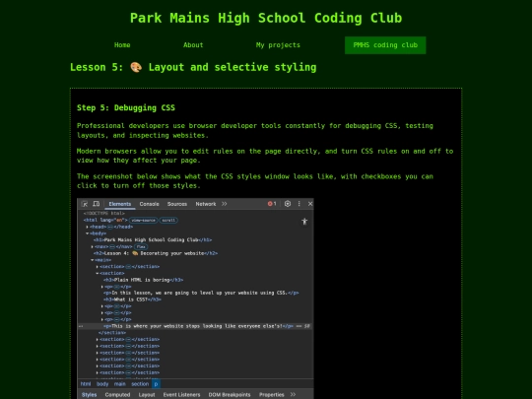Click the scroll badge on html tag
The image size is (532, 399).
pyautogui.click(x=168, y=221)
